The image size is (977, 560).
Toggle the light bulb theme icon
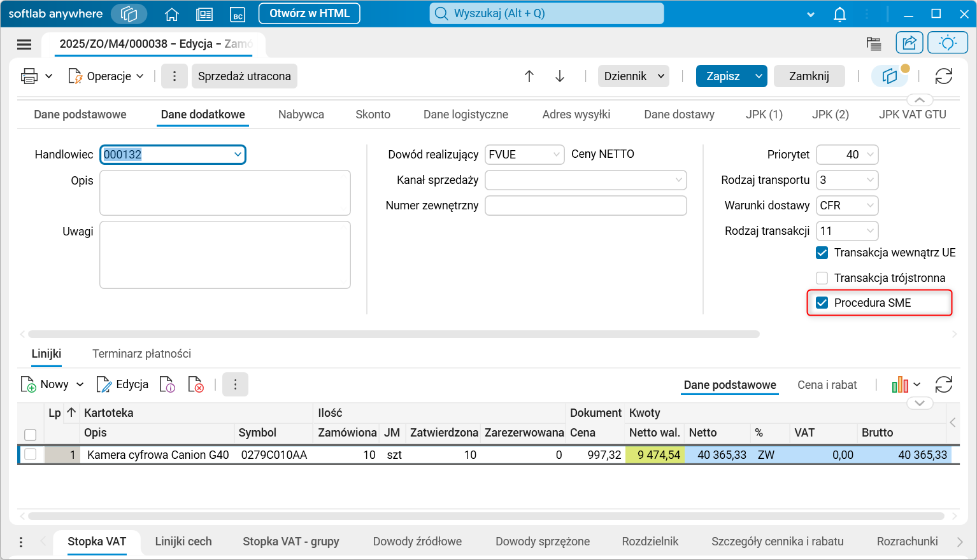(948, 43)
